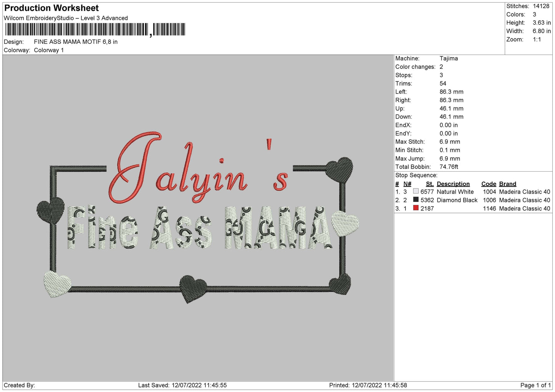
Task: Click the Up value 46.1 mm
Action: tap(451, 109)
